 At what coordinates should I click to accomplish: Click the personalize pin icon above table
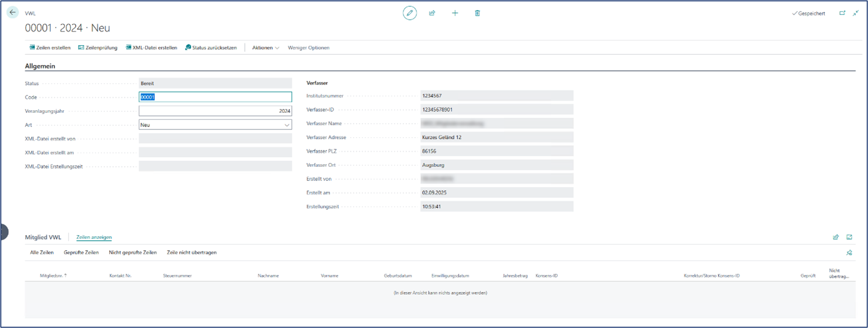(849, 253)
